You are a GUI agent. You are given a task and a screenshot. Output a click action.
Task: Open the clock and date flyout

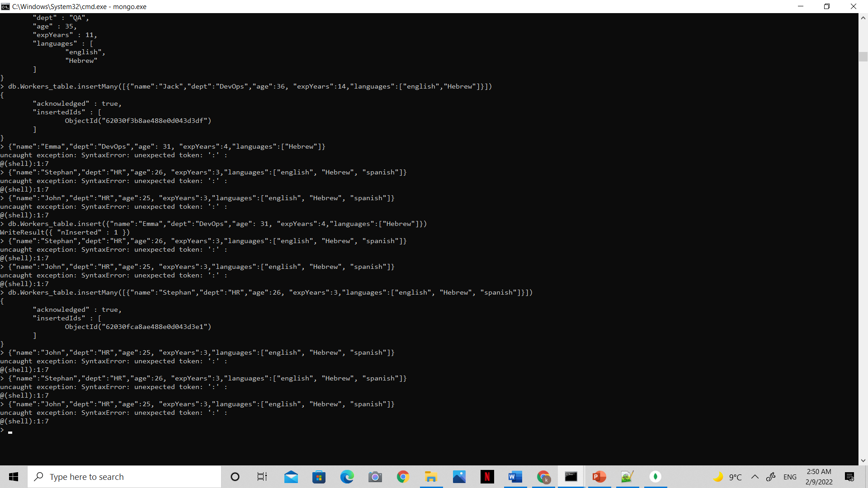click(819, 477)
